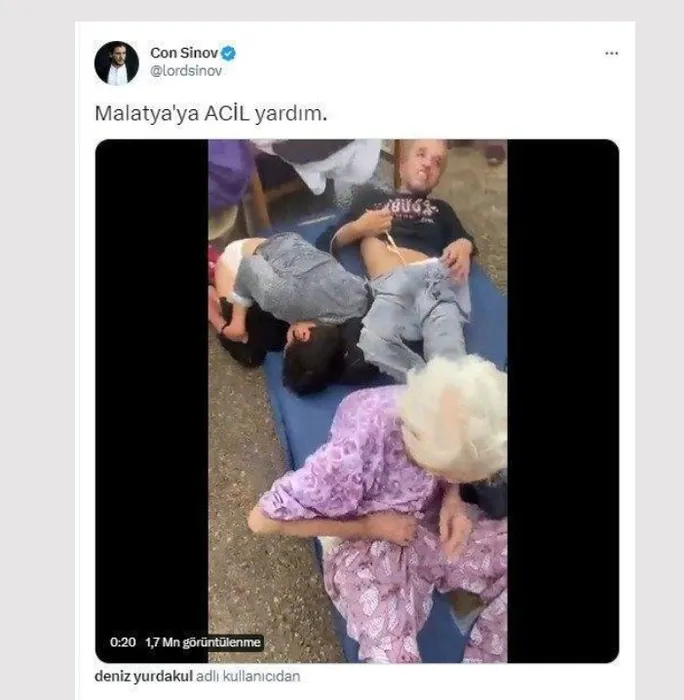Select the tweet text Malatya'ya ACİL yardım
The image size is (684, 700).
click(211, 113)
